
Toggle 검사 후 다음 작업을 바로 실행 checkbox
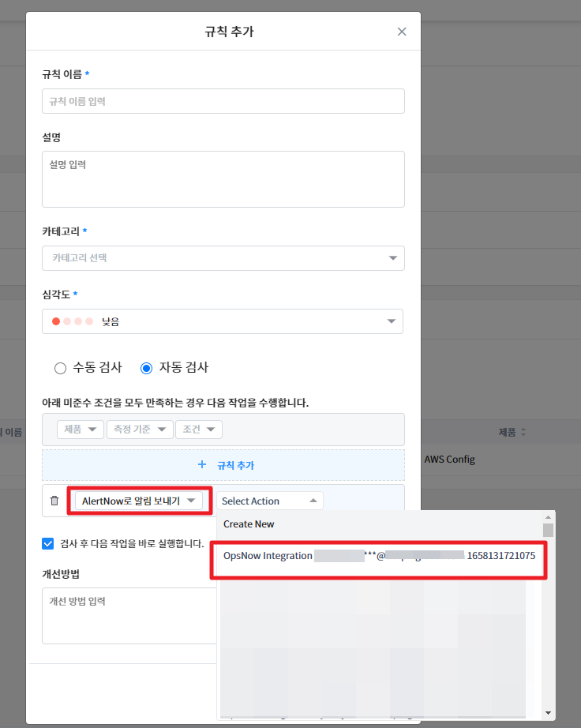pyautogui.click(x=48, y=543)
